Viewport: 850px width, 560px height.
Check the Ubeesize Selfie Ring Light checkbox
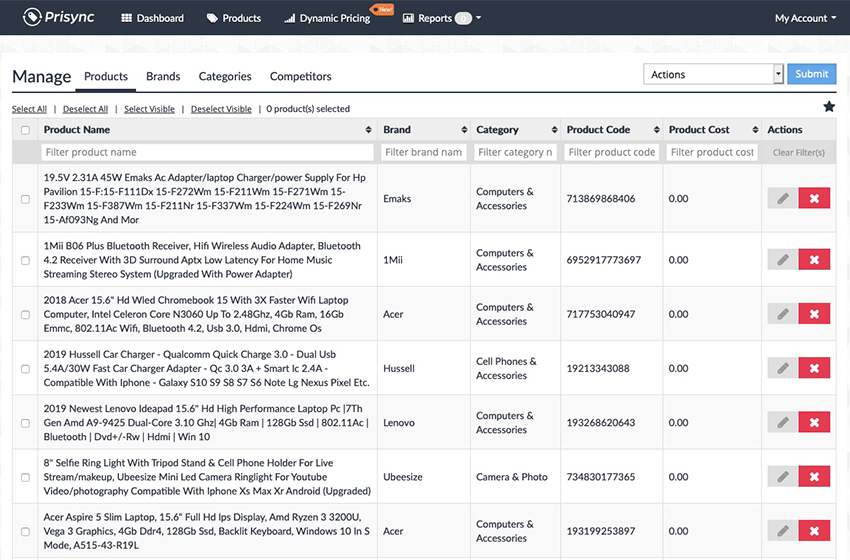pos(25,477)
